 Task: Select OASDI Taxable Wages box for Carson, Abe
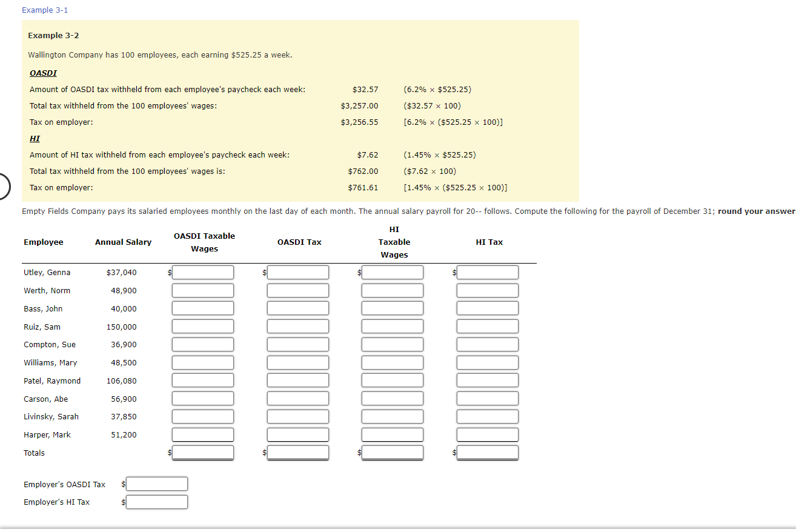(x=203, y=399)
